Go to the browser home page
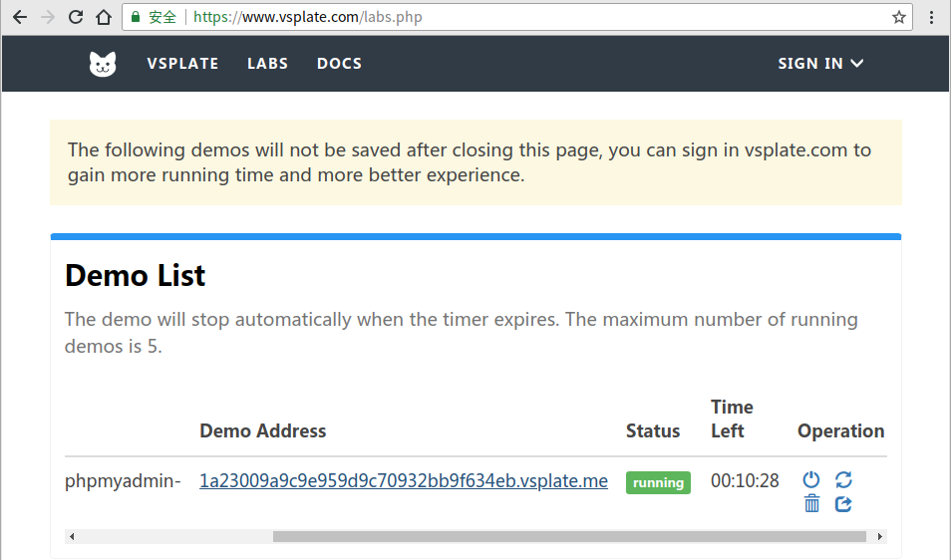The image size is (951, 560). (104, 17)
